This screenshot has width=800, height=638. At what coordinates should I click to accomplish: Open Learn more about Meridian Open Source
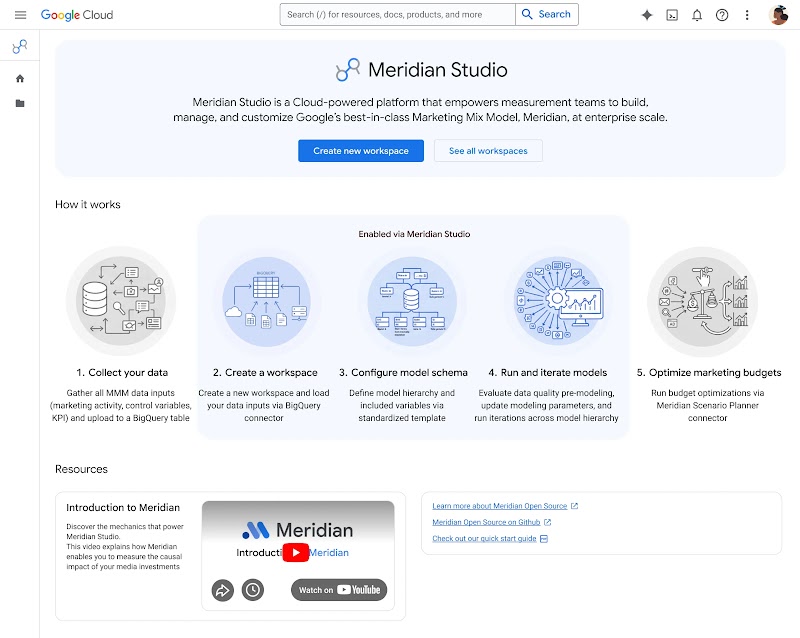[x=499, y=506]
